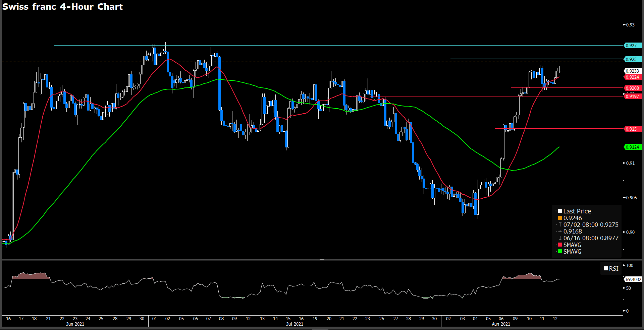Click the 69.4032 RSI value label
644x330 pixels.
point(633,279)
